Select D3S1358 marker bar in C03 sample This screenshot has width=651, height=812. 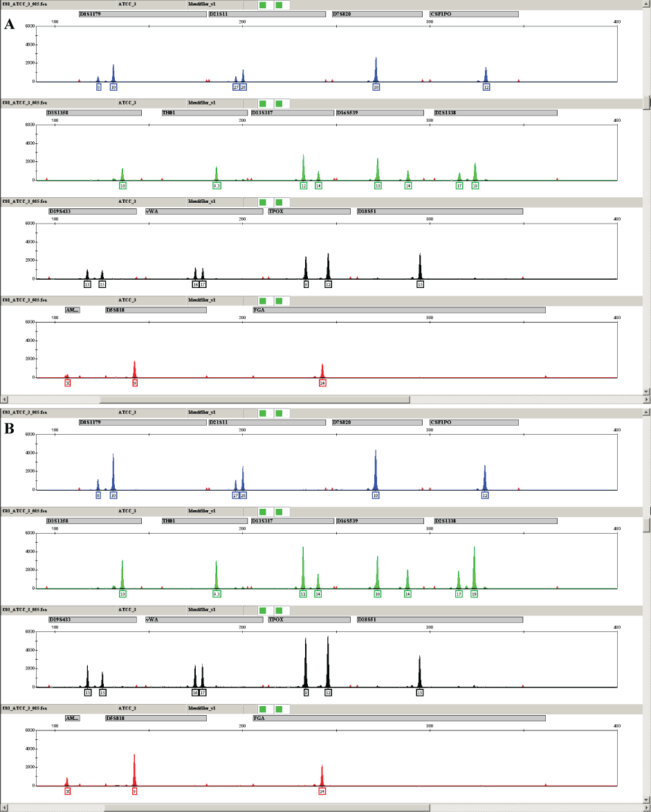point(93,521)
